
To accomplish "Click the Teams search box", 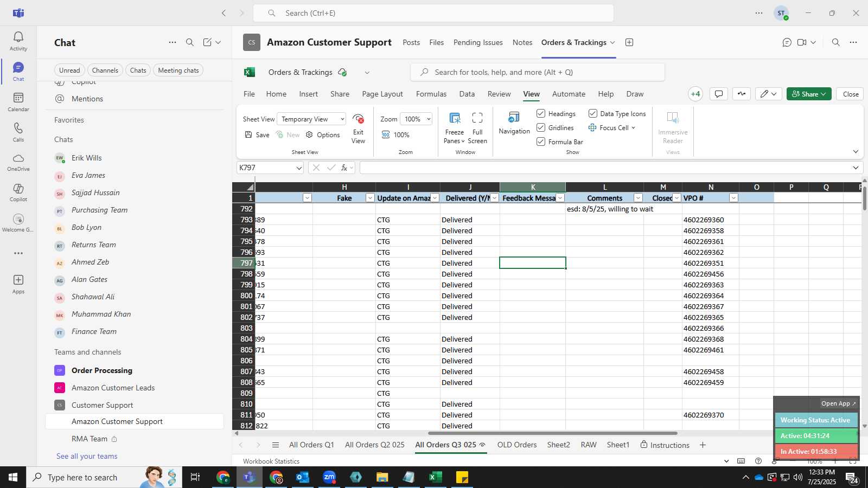I will point(433,13).
